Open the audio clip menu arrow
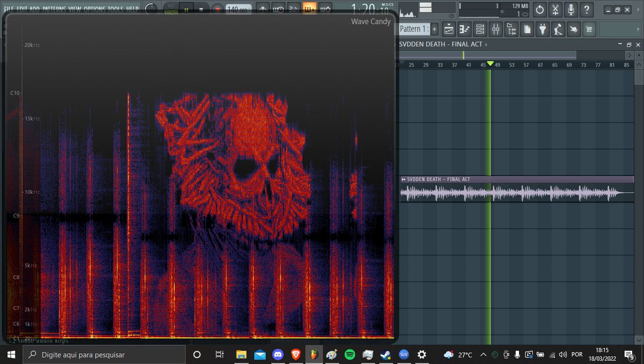This screenshot has width=644, height=364. (x=403, y=179)
